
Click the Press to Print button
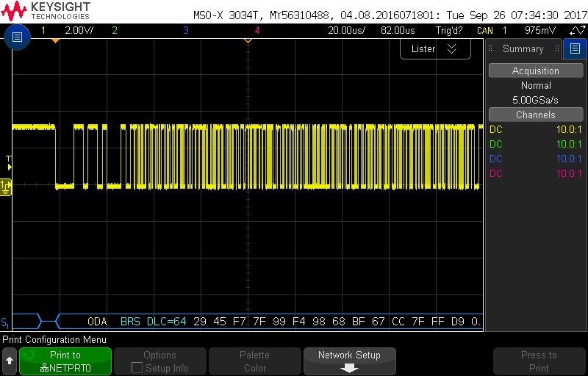pyautogui.click(x=539, y=361)
